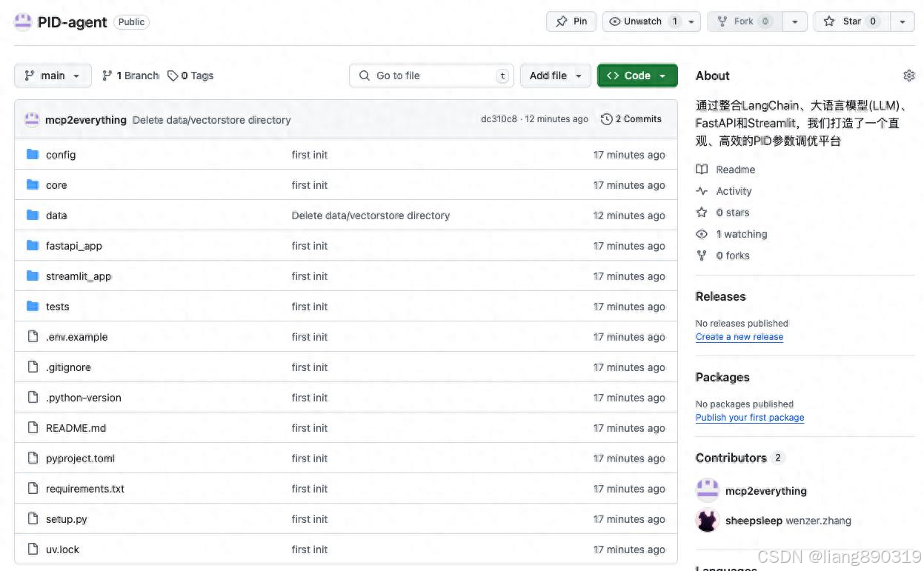Click the .python-version file icon

[x=33, y=398]
